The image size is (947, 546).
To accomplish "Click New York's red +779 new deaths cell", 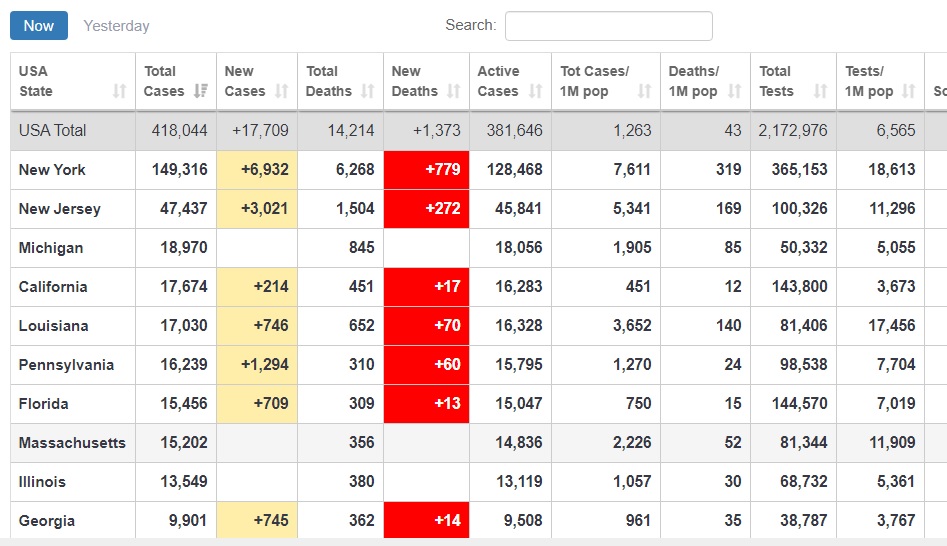I will (427, 170).
